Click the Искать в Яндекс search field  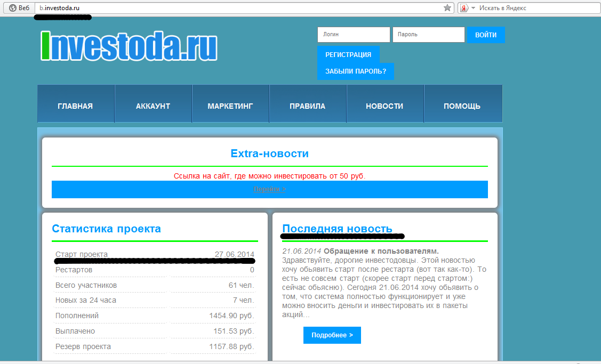point(533,8)
